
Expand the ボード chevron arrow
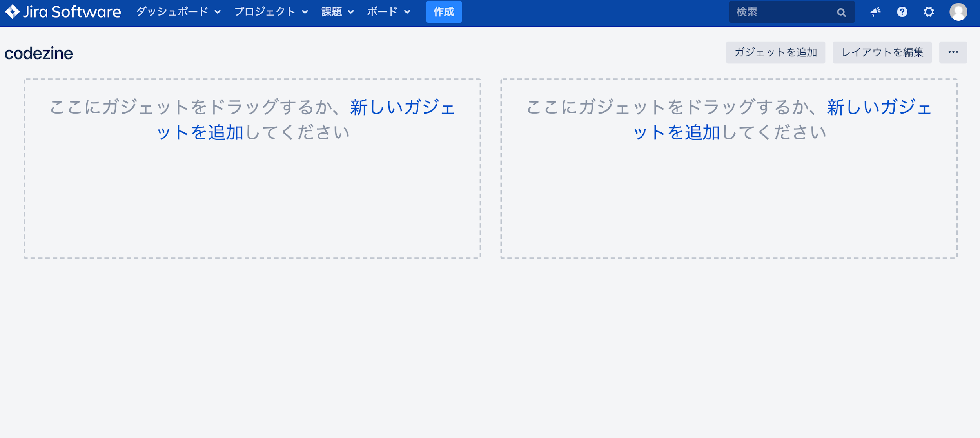tap(407, 12)
